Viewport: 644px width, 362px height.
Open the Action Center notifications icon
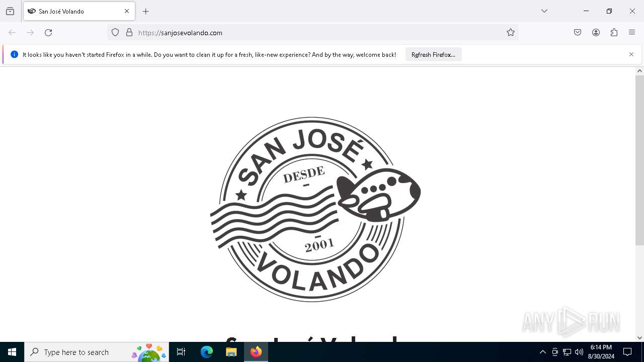627,352
